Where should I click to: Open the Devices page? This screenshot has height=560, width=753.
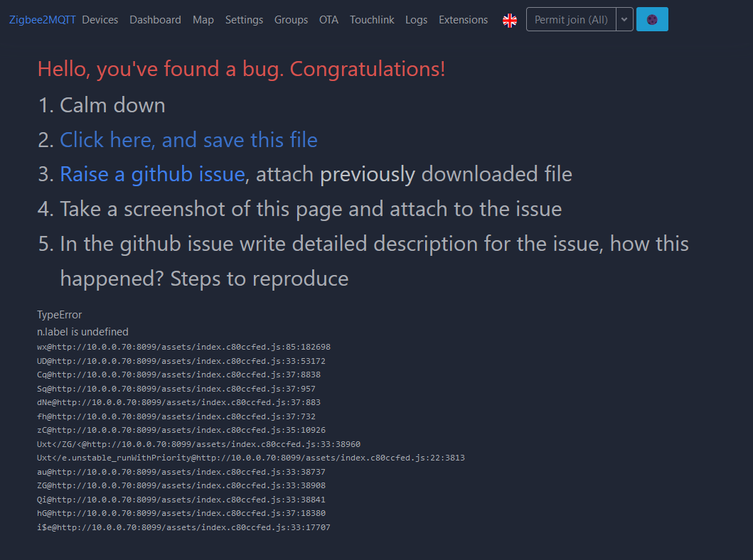[100, 20]
